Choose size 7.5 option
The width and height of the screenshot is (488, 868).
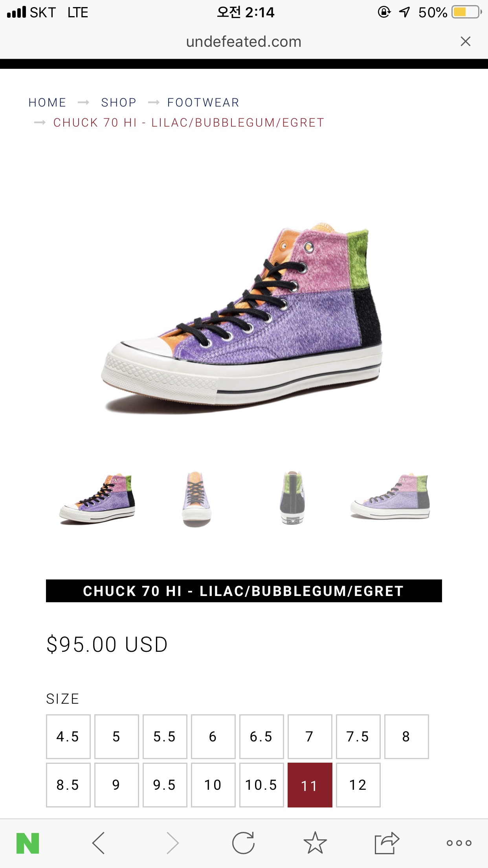point(358,737)
